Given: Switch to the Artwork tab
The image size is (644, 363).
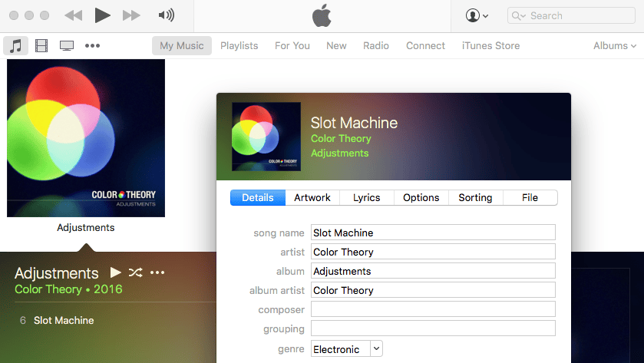Looking at the screenshot, I should (x=312, y=197).
